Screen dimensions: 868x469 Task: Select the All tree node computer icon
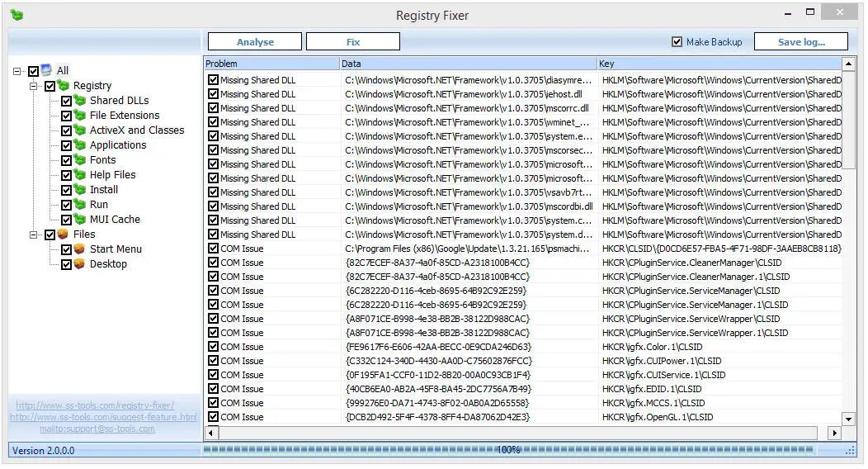pyautogui.click(x=47, y=70)
